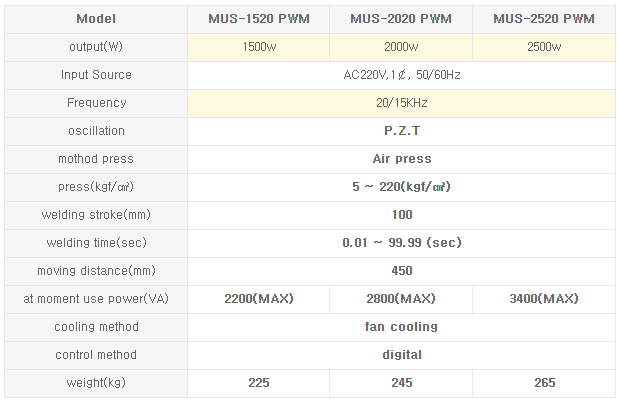
Task: Select the 5 ~ 220(kgf/㎠) press value
Action: pos(401,187)
